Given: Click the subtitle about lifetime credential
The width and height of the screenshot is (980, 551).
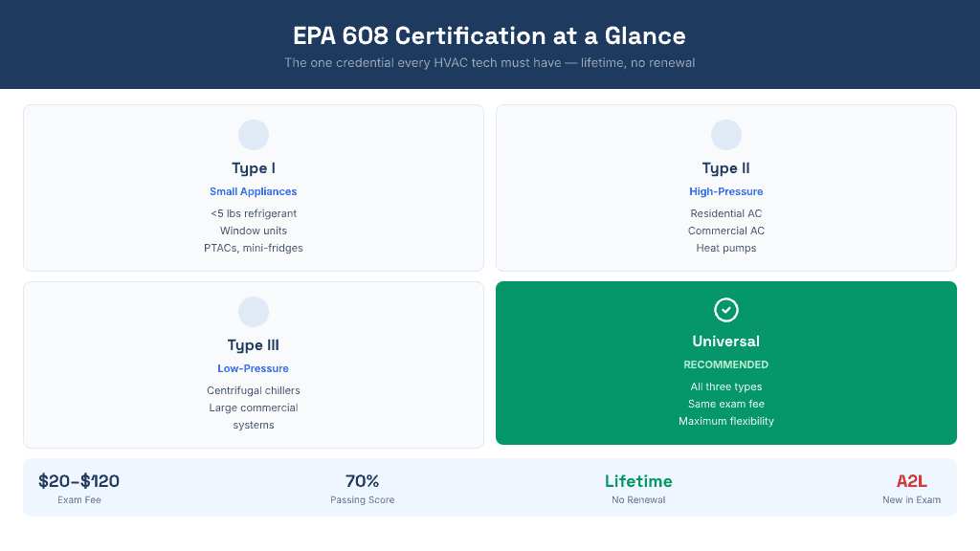Looking at the screenshot, I should (489, 62).
